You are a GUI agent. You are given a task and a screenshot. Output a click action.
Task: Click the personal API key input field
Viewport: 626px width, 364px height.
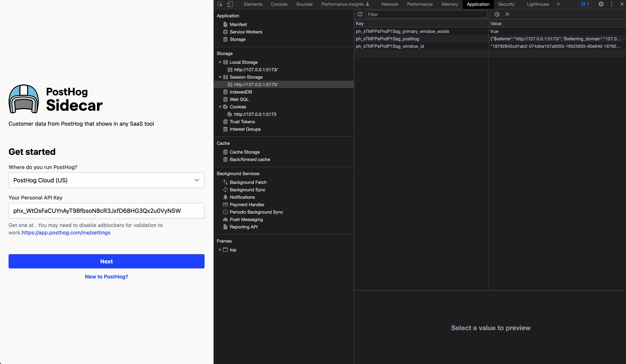106,211
